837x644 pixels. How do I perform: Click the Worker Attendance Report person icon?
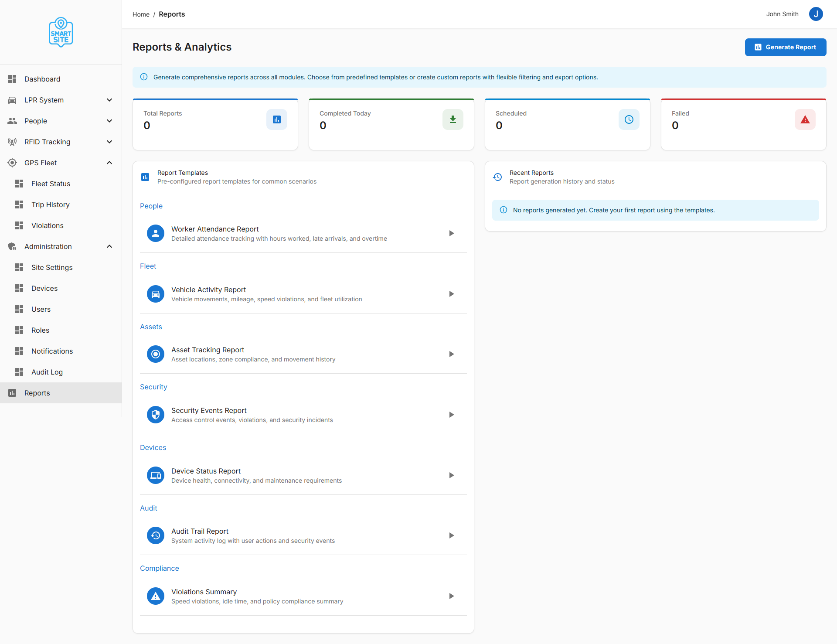pyautogui.click(x=155, y=233)
